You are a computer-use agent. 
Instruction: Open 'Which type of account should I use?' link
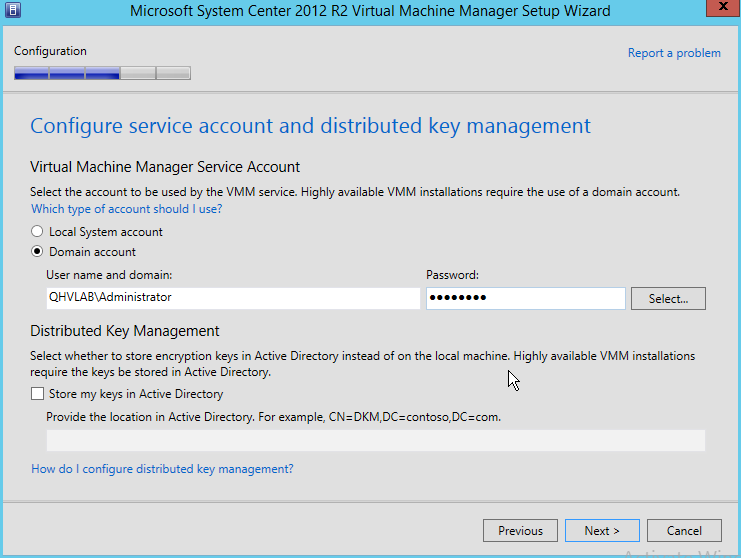126,209
